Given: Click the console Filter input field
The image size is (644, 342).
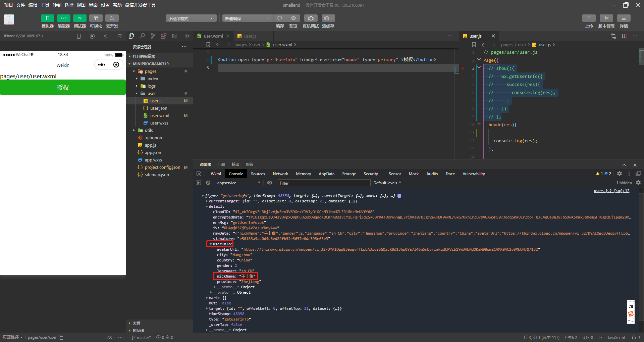Looking at the screenshot, I should [x=324, y=183].
